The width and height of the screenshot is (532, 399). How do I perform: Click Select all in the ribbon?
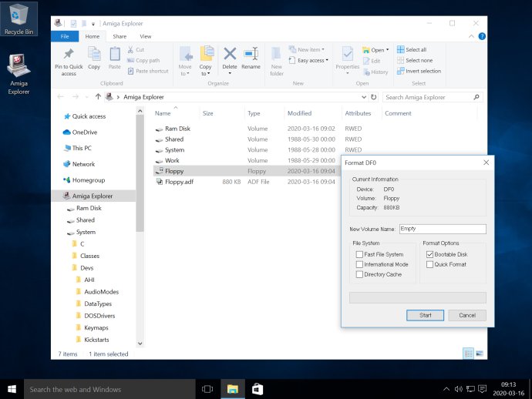(x=412, y=49)
